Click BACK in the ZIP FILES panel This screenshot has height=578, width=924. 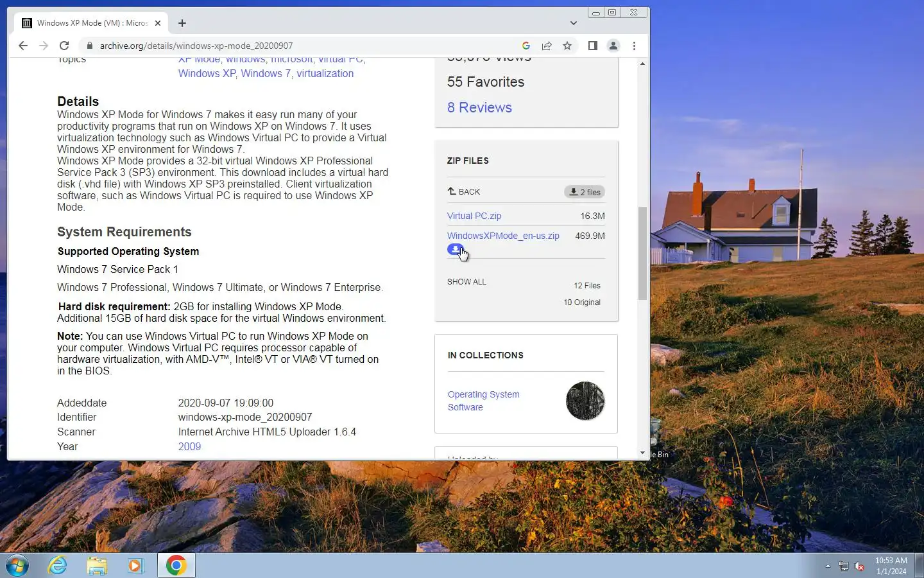464,191
